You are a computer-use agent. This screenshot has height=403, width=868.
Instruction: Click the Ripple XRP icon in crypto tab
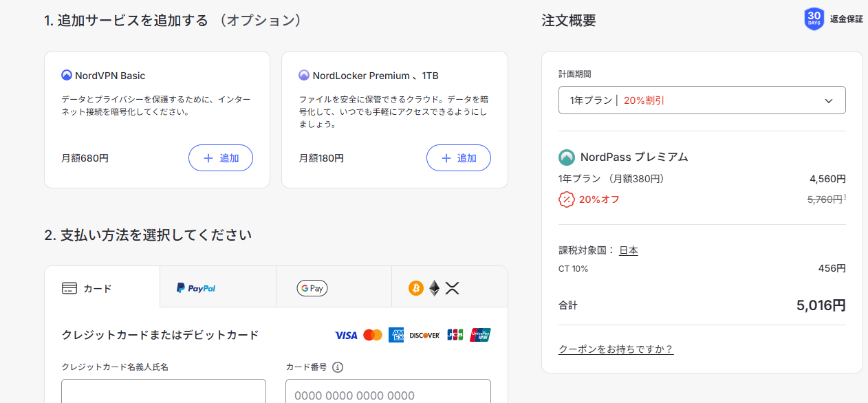point(452,288)
